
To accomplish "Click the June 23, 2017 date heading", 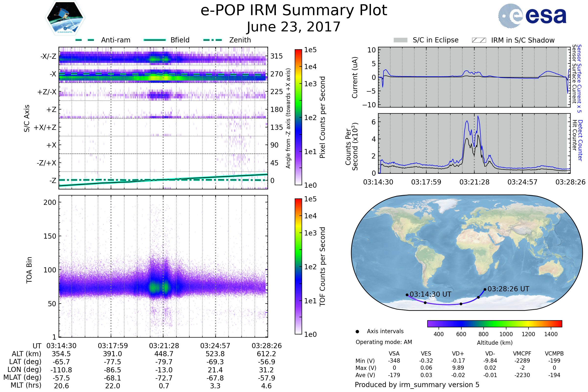I will coord(294,27).
